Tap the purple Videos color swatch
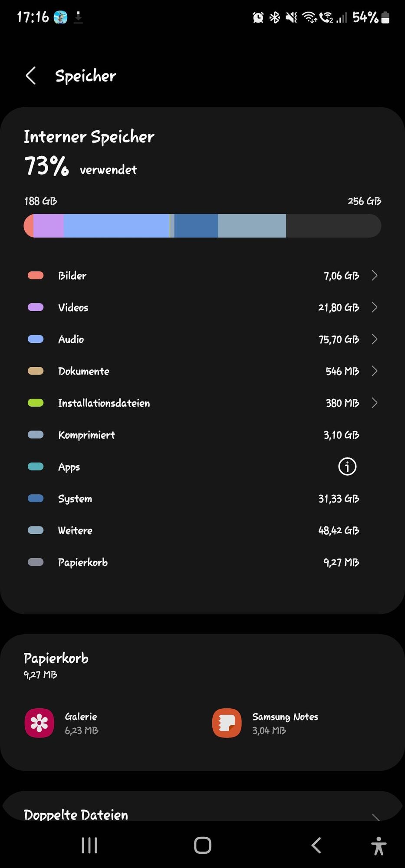405x868 pixels. point(36,307)
